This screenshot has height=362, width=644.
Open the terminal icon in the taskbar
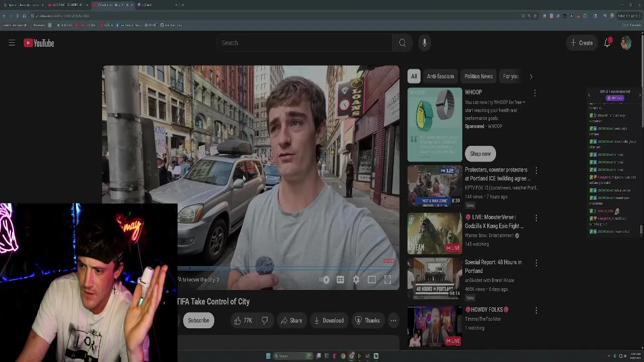pyautogui.click(x=327, y=356)
